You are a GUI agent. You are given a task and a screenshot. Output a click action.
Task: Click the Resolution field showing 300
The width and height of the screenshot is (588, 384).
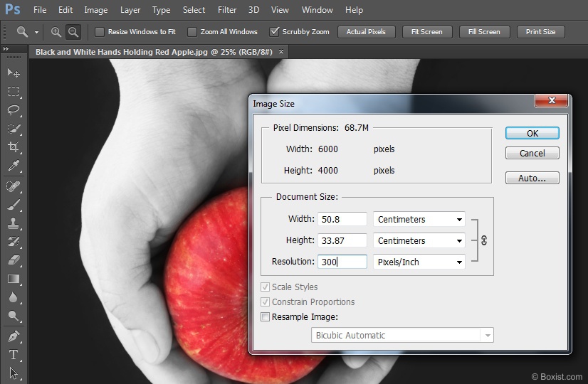tap(342, 262)
